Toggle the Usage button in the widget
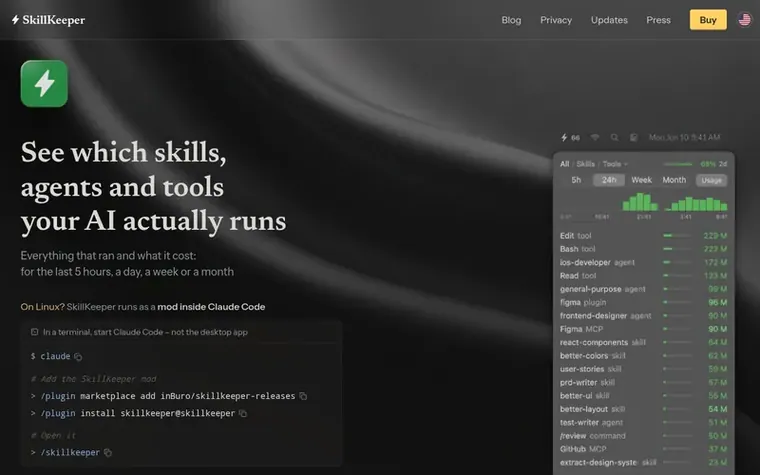This screenshot has height=475, width=760. click(711, 180)
